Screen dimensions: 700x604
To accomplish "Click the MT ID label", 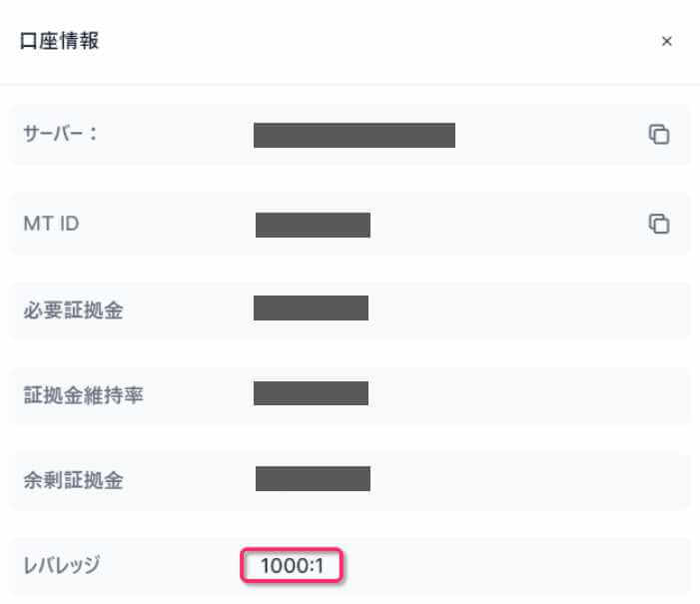I will 51,224.
